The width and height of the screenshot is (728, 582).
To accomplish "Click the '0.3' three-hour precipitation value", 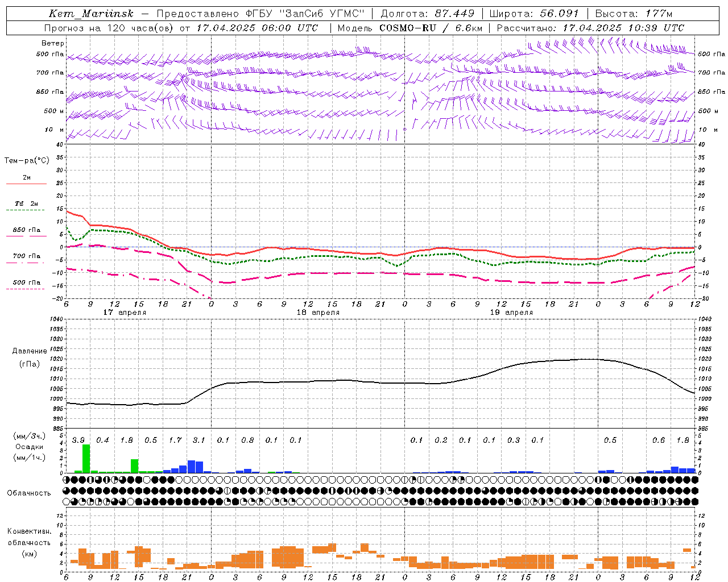I will [514, 440].
